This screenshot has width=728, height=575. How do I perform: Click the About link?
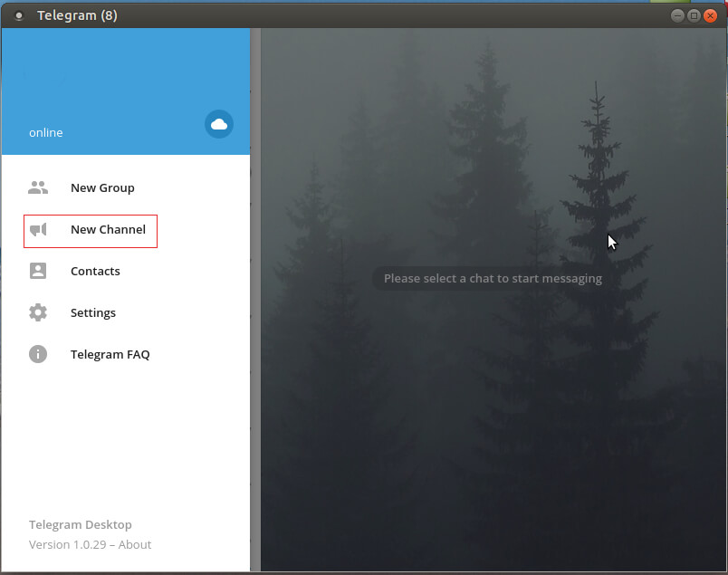[137, 544]
